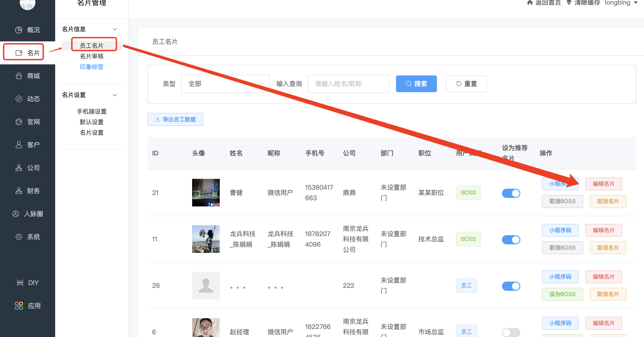Click 小程序码 for 赵经理
644x337 pixels.
point(560,323)
